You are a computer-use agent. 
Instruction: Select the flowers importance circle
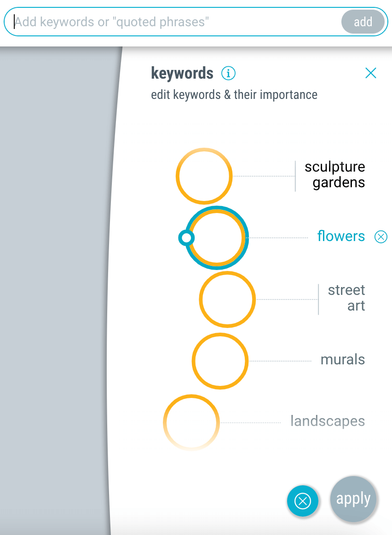click(217, 238)
